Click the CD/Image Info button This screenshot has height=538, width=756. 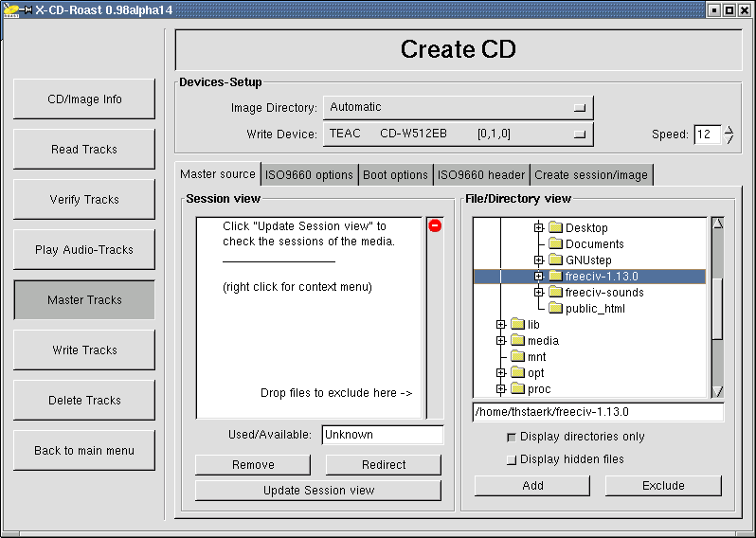[x=84, y=99]
